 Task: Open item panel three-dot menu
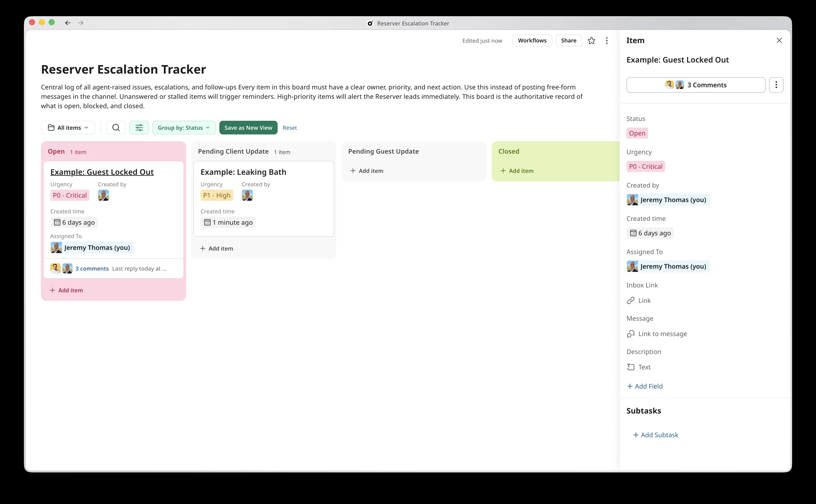tap(776, 85)
